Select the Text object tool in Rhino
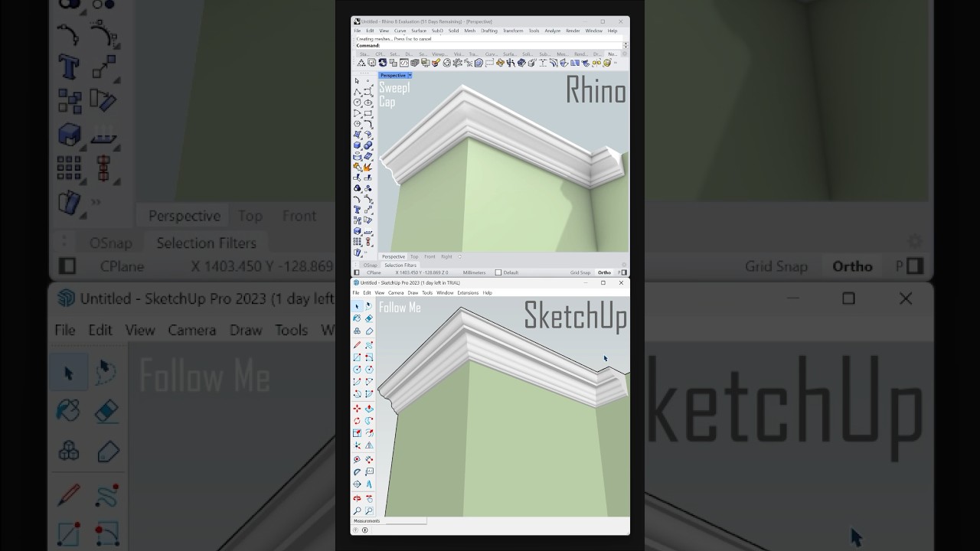Viewport: 980px width, 551px height. click(357, 209)
